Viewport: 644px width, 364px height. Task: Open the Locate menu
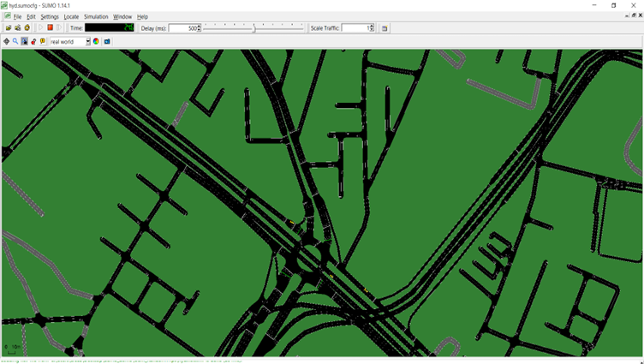(71, 16)
